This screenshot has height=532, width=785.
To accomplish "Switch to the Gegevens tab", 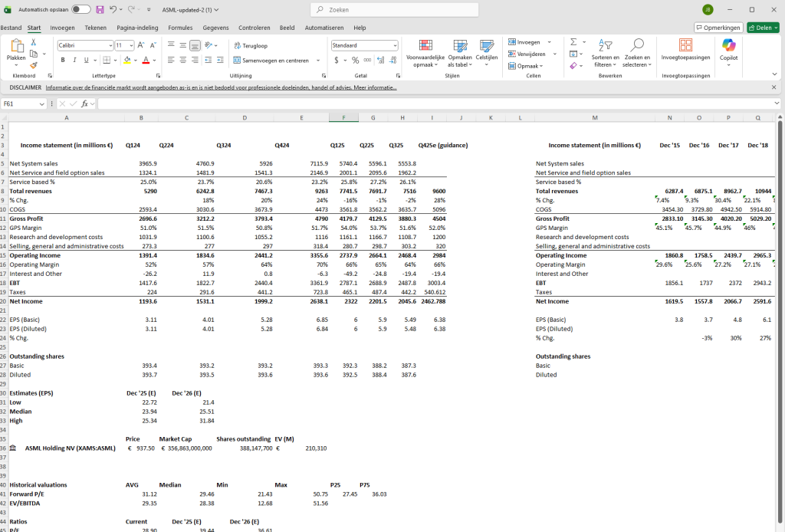I will pos(215,28).
